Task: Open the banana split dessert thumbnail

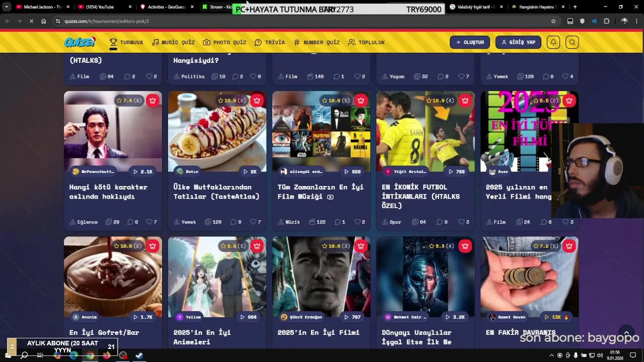Action: [217, 132]
